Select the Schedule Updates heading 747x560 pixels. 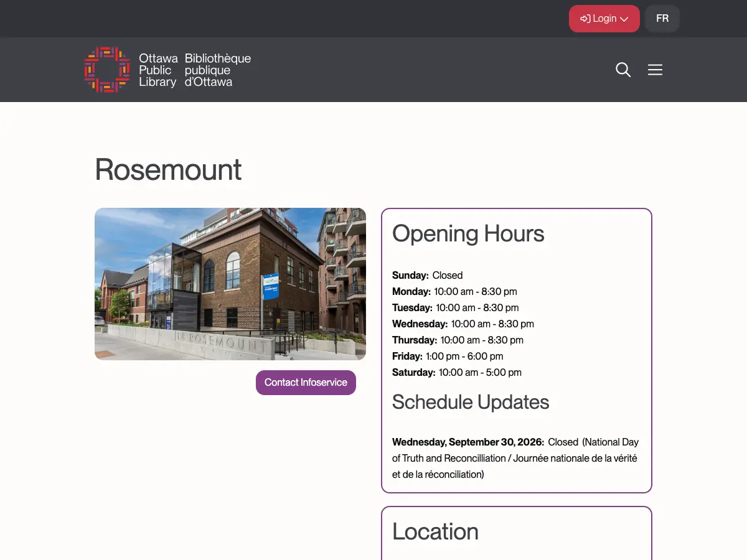[x=471, y=402]
